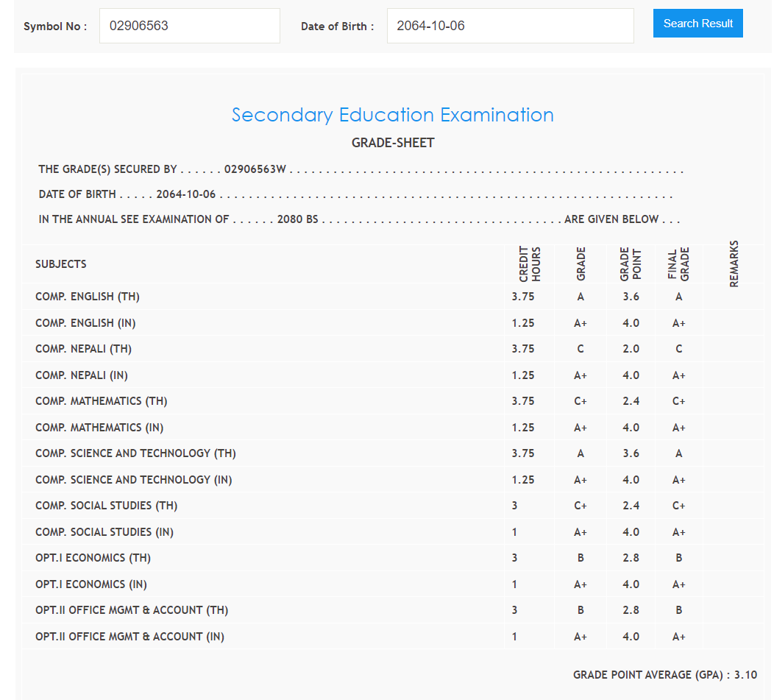This screenshot has width=774, height=700.
Task: Select the REMARKS column header
Action: tap(734, 264)
